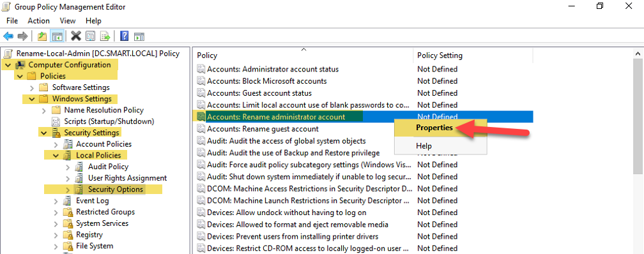Click the Delete (X) toolbar icon

coord(75,36)
